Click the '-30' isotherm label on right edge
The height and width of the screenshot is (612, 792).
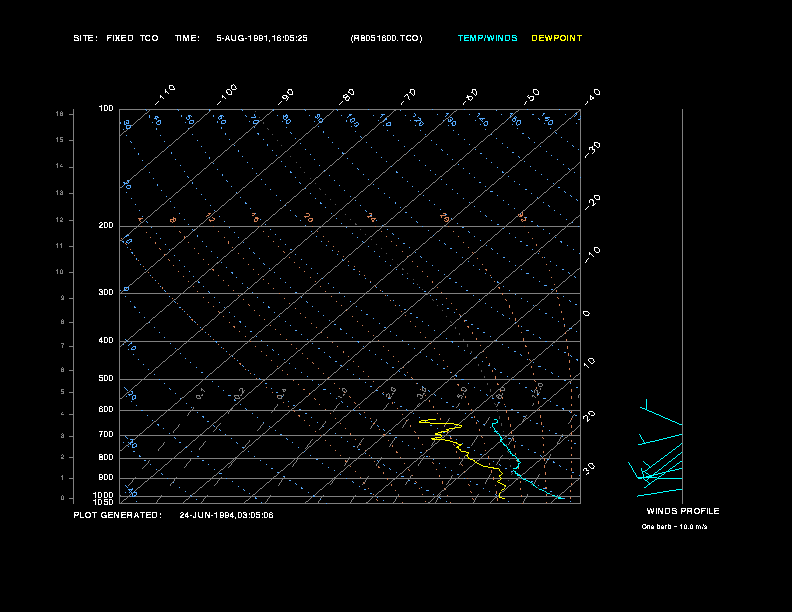[592, 149]
